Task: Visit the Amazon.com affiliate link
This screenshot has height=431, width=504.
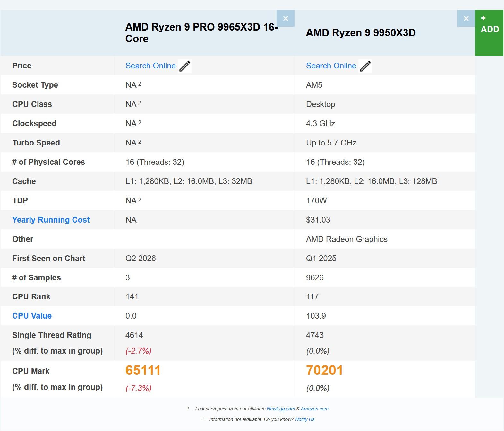Action: point(314,409)
